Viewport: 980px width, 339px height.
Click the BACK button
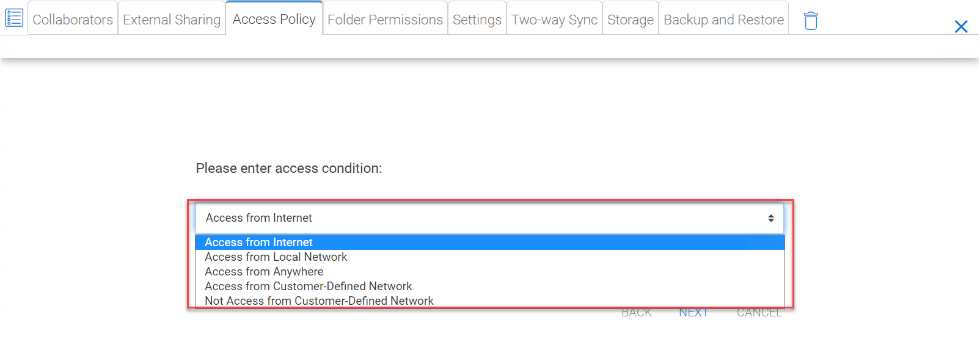point(637,313)
